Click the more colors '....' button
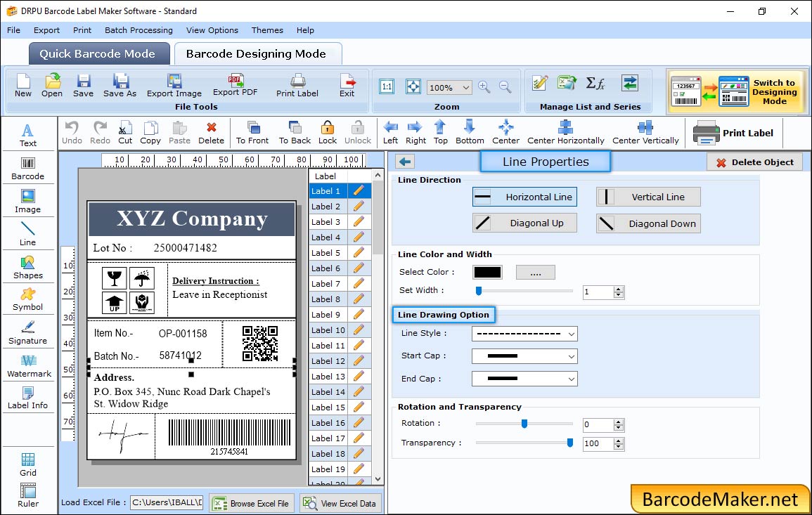812x515 pixels. (x=536, y=272)
